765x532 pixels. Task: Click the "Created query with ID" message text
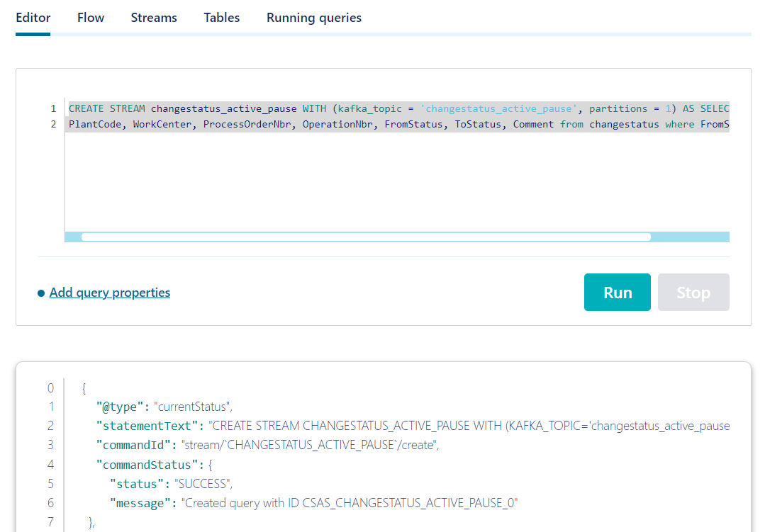[350, 503]
